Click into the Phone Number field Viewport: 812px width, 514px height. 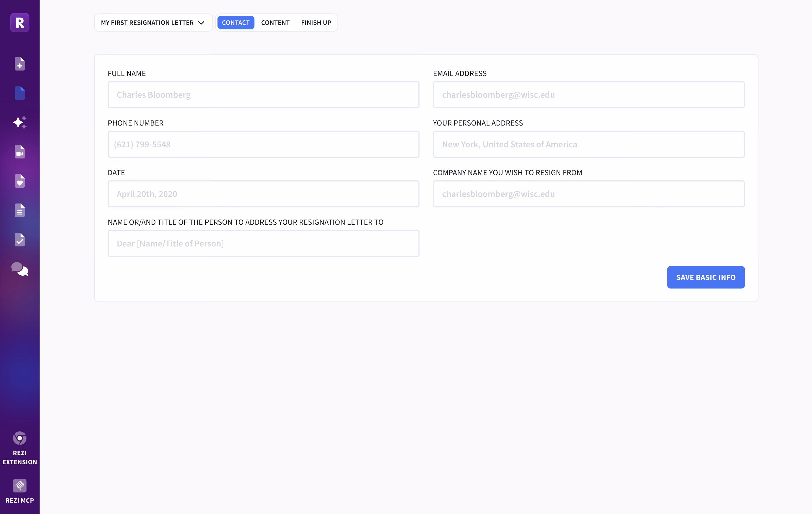point(263,144)
